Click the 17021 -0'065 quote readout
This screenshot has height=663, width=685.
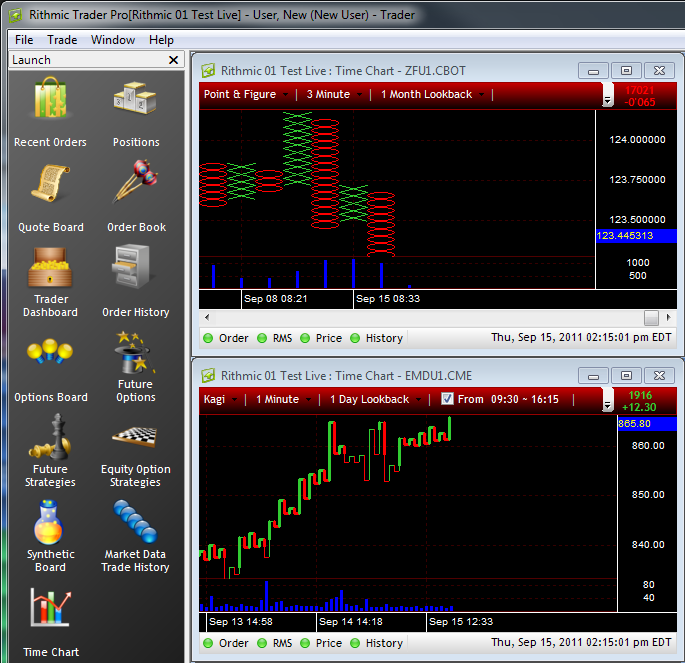tap(640, 96)
